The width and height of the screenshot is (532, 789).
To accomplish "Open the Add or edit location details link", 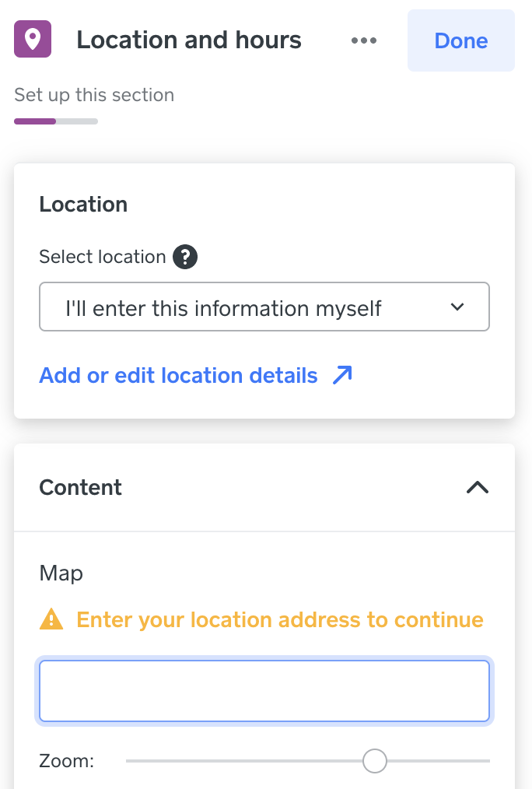I will pyautogui.click(x=179, y=376).
